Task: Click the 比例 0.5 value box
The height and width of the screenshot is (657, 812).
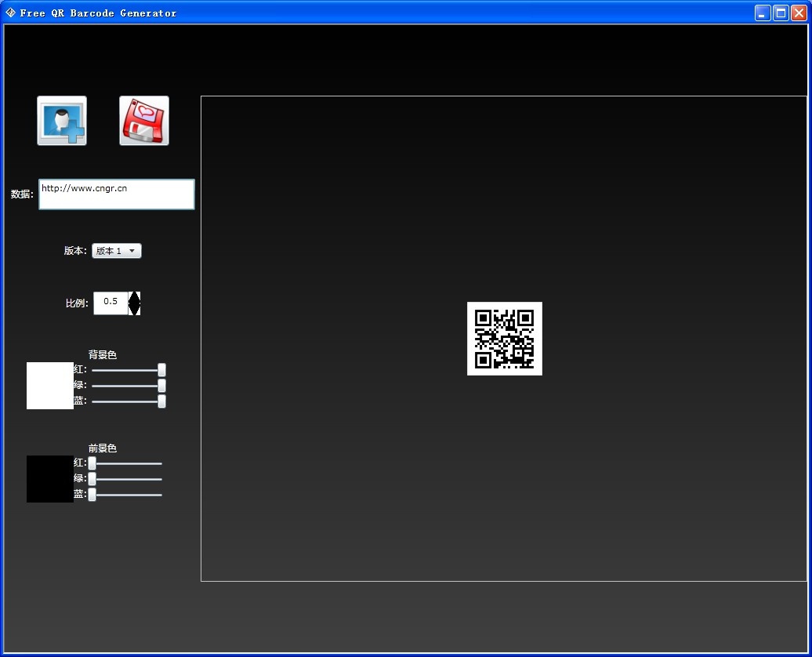Action: click(111, 303)
